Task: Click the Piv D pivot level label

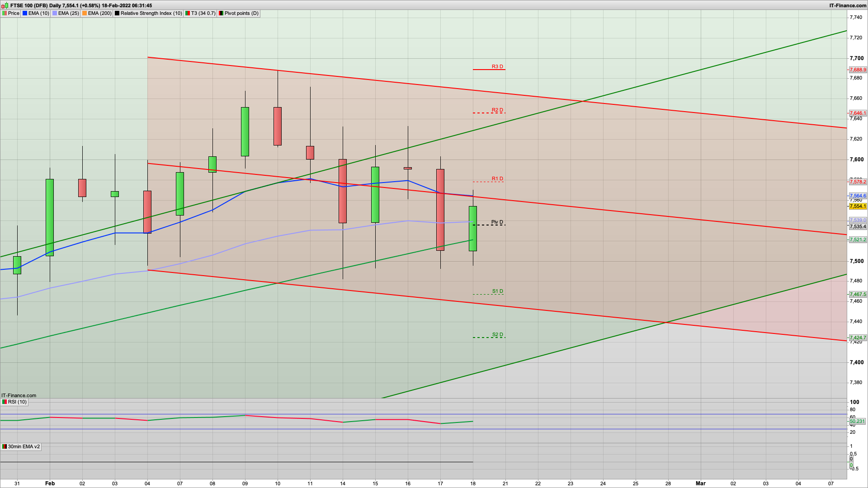Action: pyautogui.click(x=497, y=222)
